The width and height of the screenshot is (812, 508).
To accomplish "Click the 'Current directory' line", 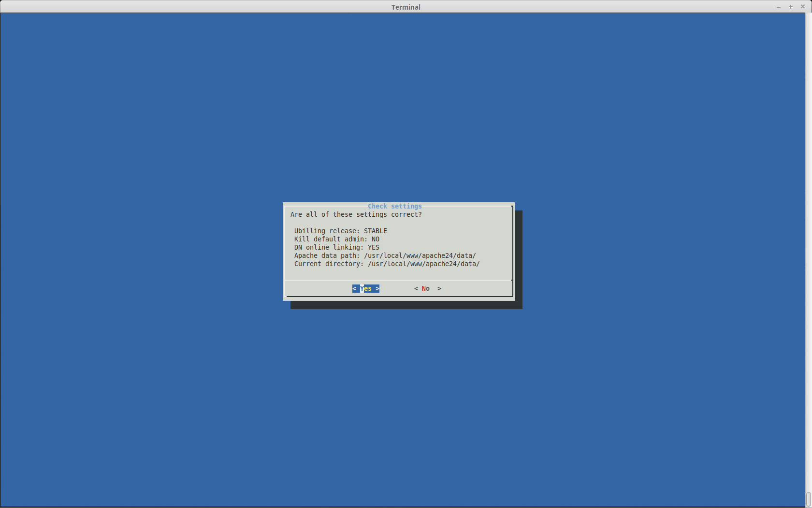I will click(x=387, y=264).
